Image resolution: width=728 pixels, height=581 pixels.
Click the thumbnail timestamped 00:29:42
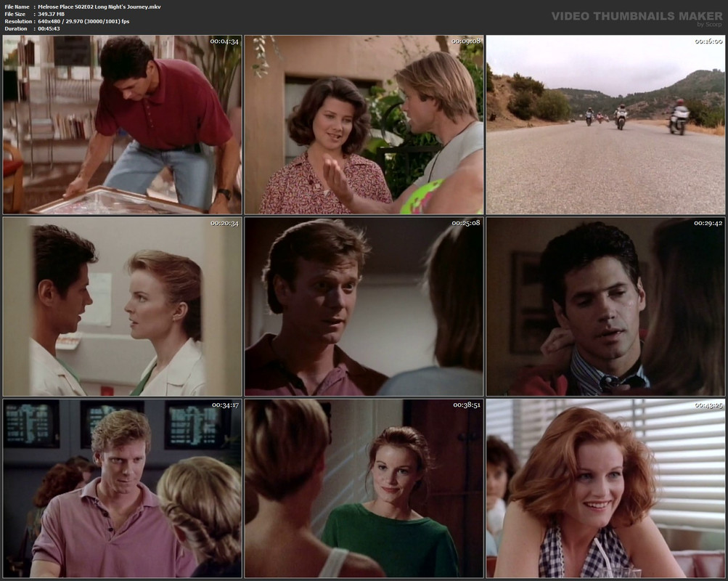(605, 306)
